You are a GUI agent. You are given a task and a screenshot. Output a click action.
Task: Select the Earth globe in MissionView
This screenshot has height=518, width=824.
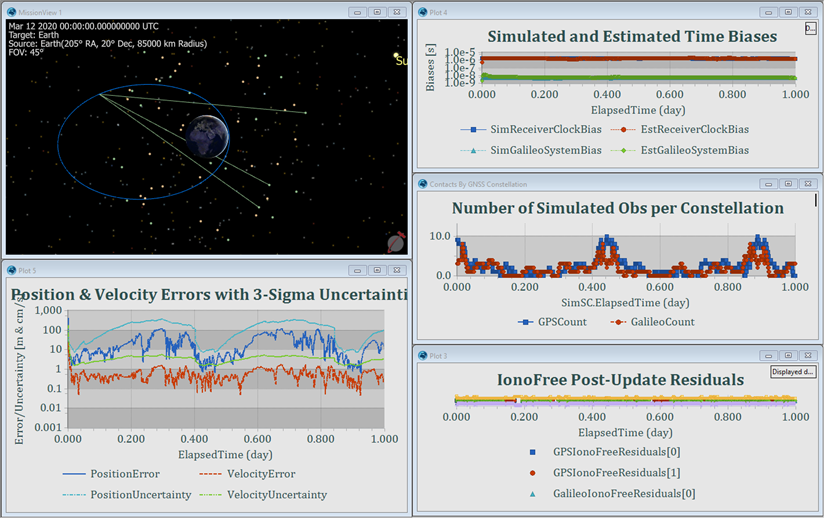coord(208,137)
